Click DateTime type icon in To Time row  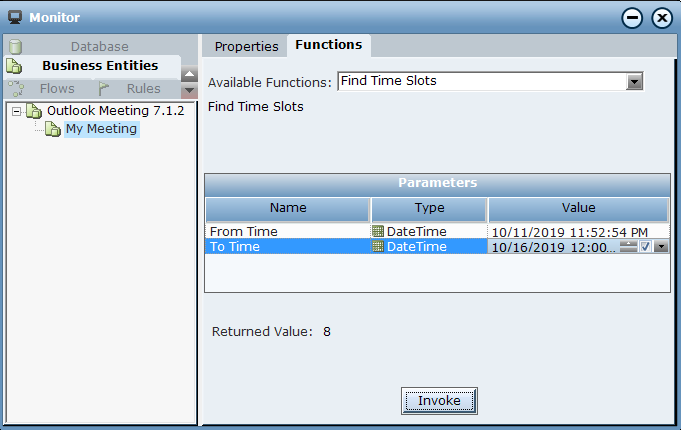(x=378, y=246)
